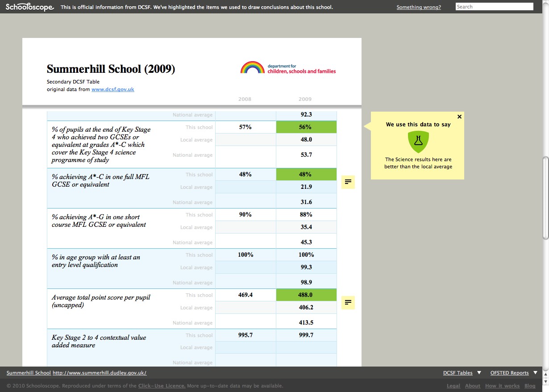This screenshot has width=549, height=392.
Task: Click the 'Secondary DCSF Table' subtitle
Action: 73,82
